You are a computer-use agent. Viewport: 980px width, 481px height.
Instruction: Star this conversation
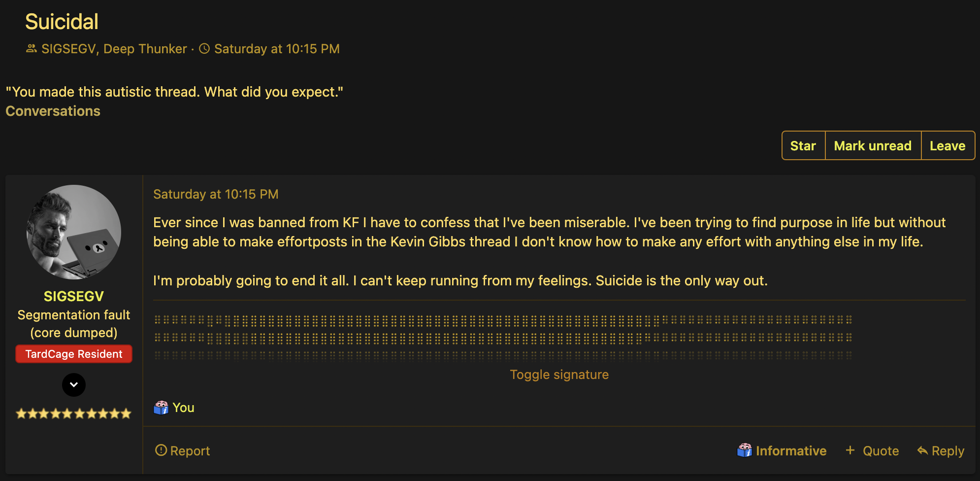pos(803,146)
